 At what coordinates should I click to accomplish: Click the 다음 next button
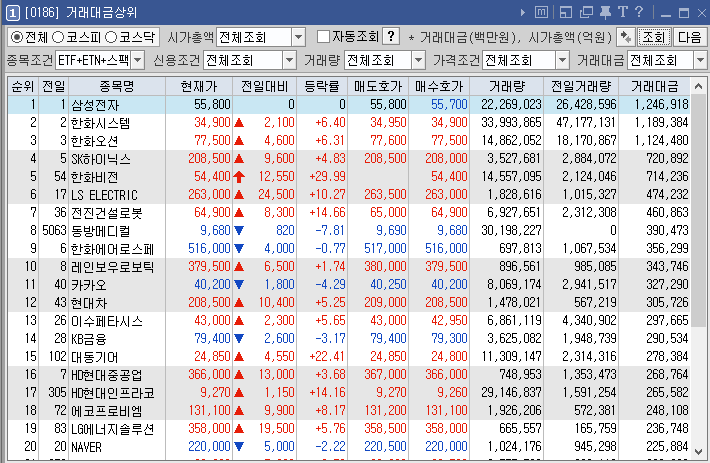690,37
